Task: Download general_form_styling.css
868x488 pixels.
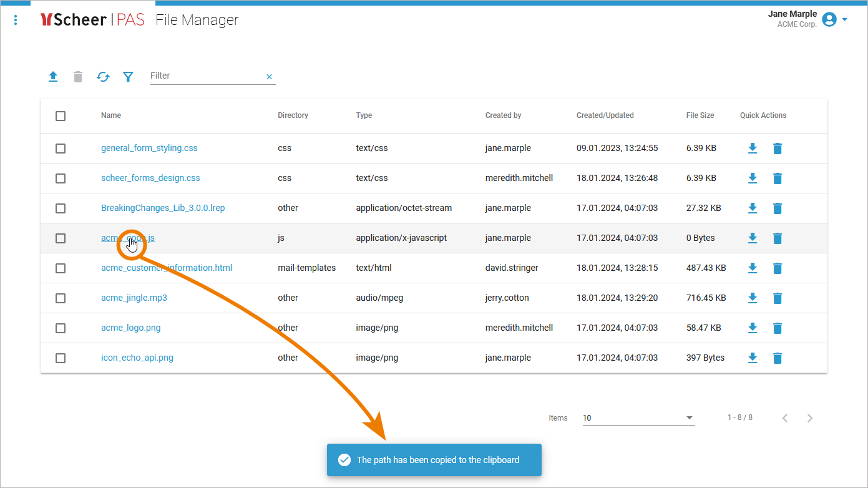Action: coord(753,149)
